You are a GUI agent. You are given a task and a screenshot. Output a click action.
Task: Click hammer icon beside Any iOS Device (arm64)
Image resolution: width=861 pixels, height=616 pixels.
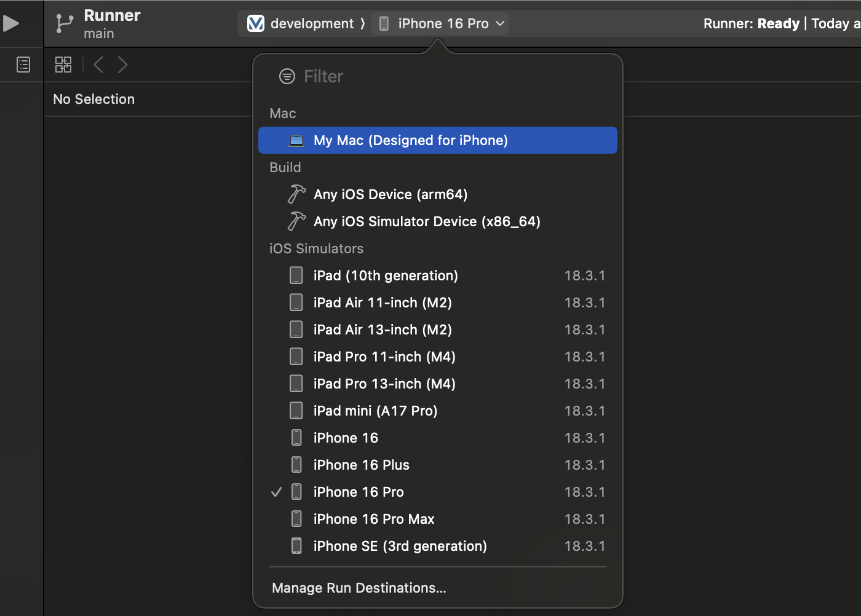296,194
